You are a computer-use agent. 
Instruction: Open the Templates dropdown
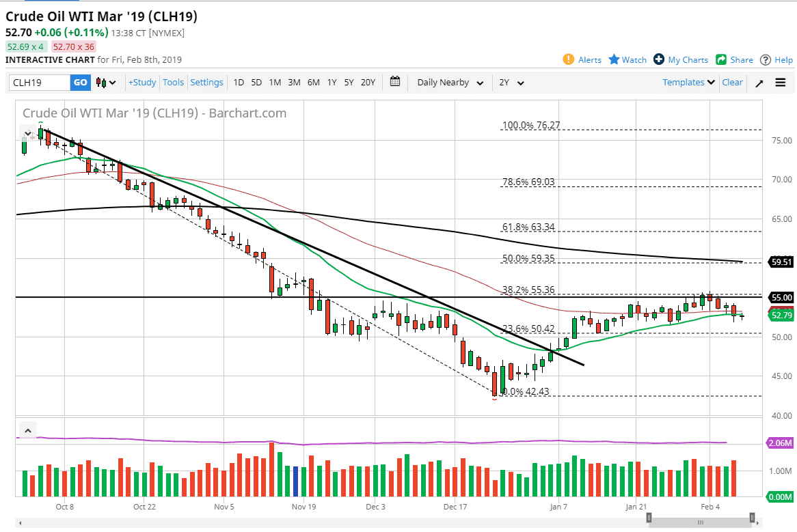coord(687,82)
